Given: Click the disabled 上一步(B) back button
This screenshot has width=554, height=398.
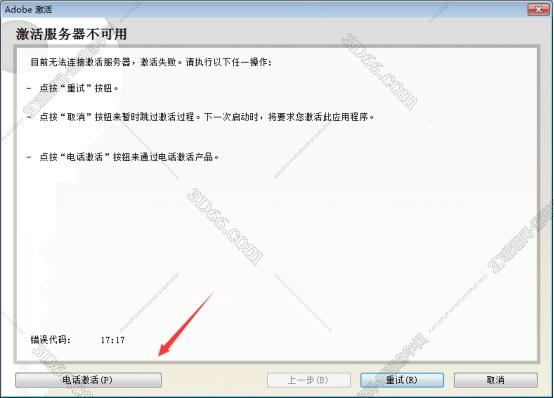Looking at the screenshot, I should 308,380.
